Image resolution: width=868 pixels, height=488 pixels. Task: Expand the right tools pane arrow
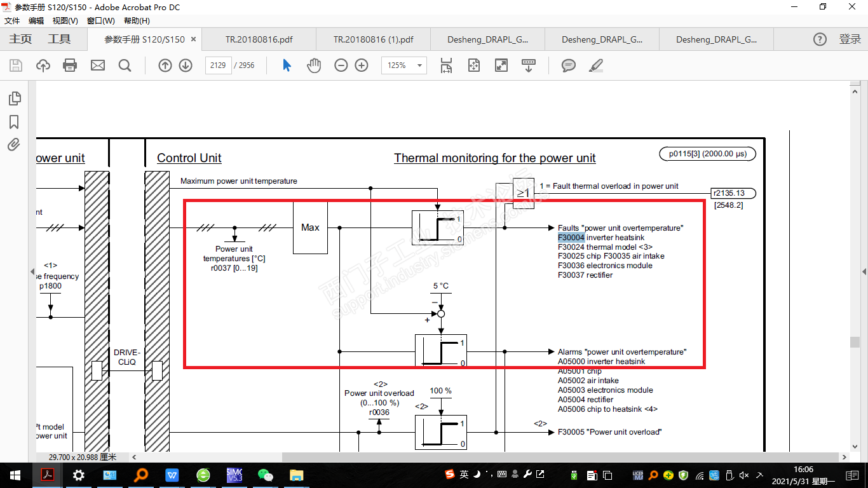[x=864, y=272]
